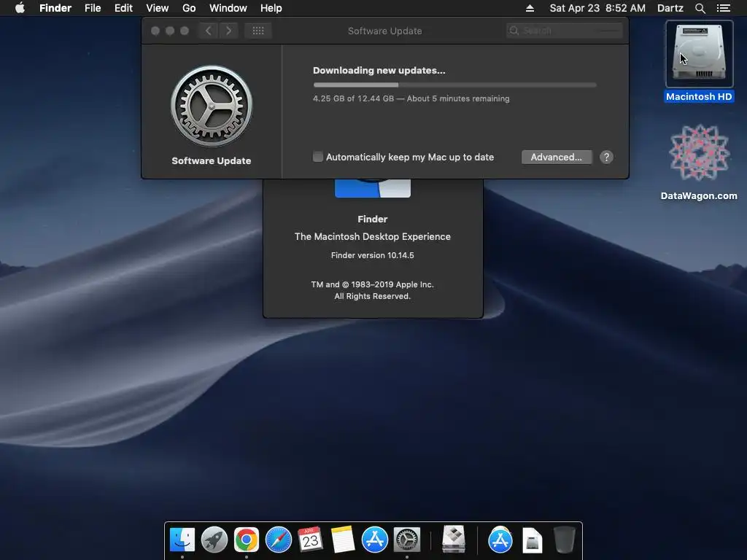Launch Launchpad rocket icon in dock
Image resolution: width=747 pixels, height=560 pixels.
coord(214,540)
